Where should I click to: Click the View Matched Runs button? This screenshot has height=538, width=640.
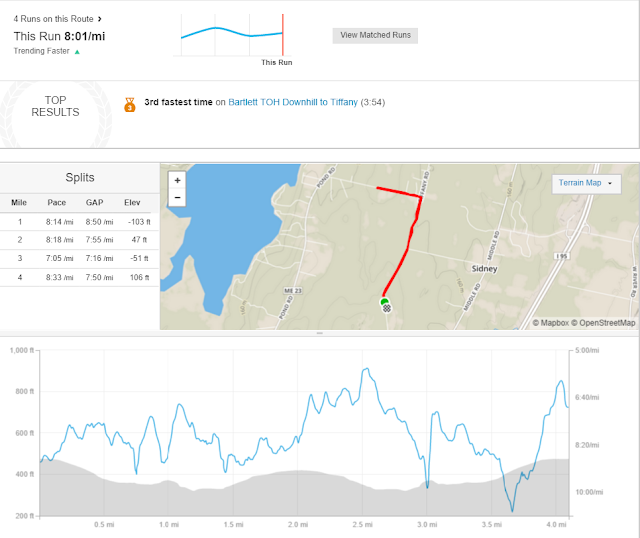pos(375,35)
